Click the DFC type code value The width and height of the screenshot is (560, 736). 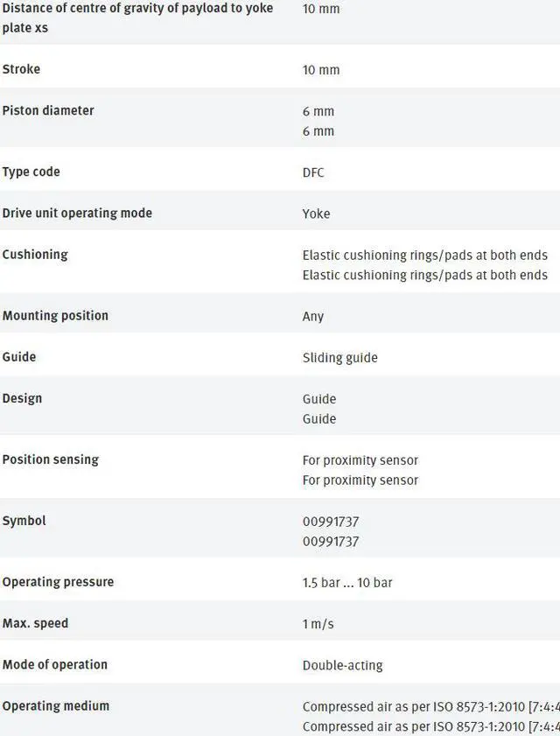(313, 172)
